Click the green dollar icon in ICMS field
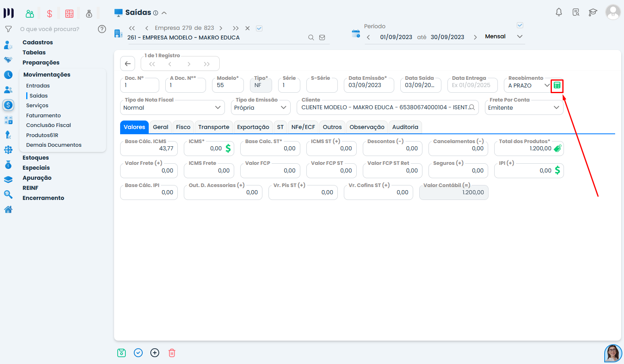624x364 pixels. point(228,148)
